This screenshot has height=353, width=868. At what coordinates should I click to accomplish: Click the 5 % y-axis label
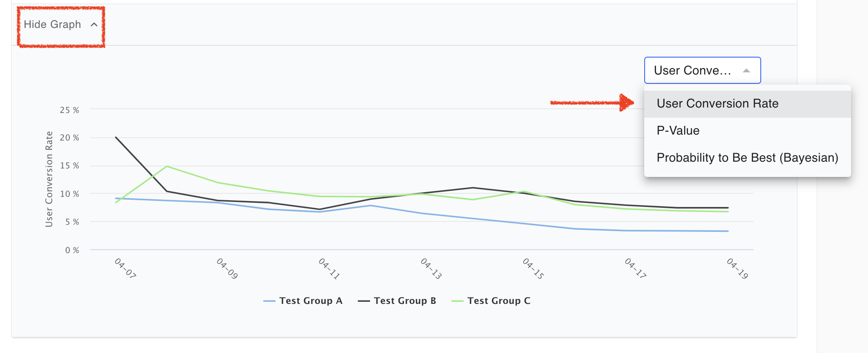coord(72,222)
